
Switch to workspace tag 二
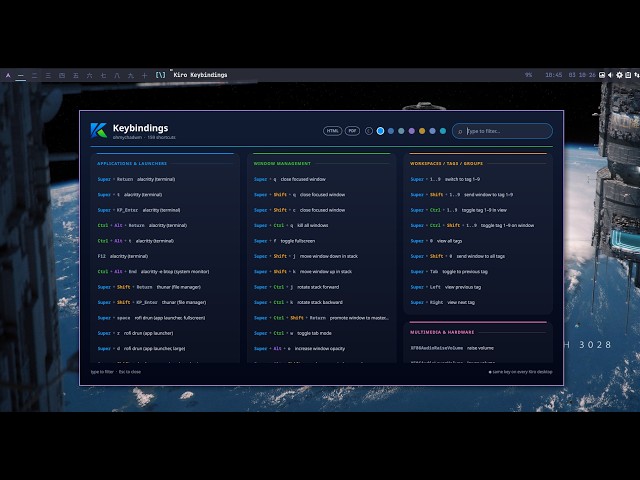pos(34,76)
